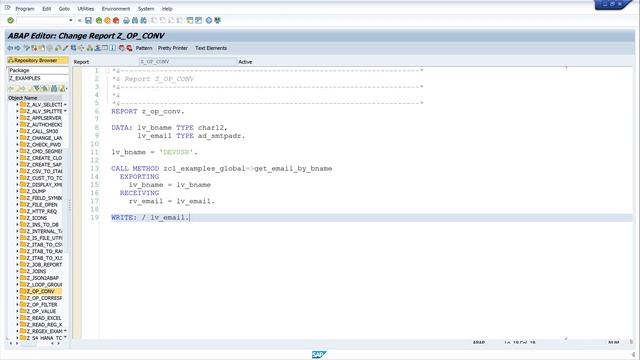Click the blue Help info icon
Screen dimensions: 640x360
pyautogui.click(x=113, y=48)
